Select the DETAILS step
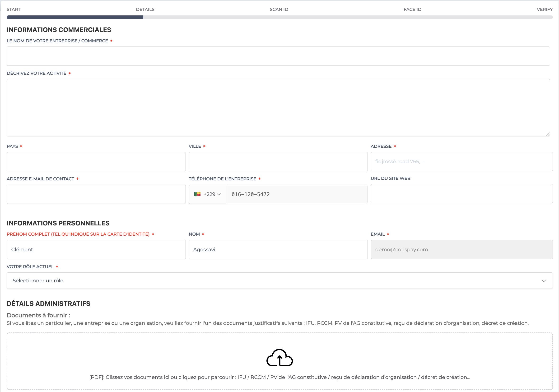 (145, 9)
